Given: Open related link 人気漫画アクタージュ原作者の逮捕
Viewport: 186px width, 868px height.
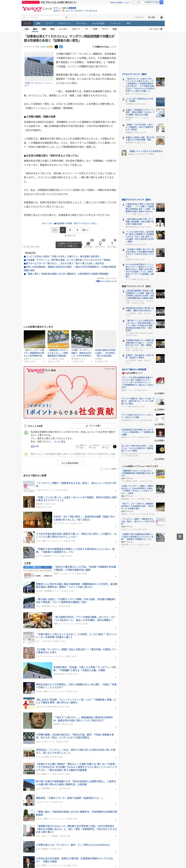Looking at the screenshot, I should [67, 260].
